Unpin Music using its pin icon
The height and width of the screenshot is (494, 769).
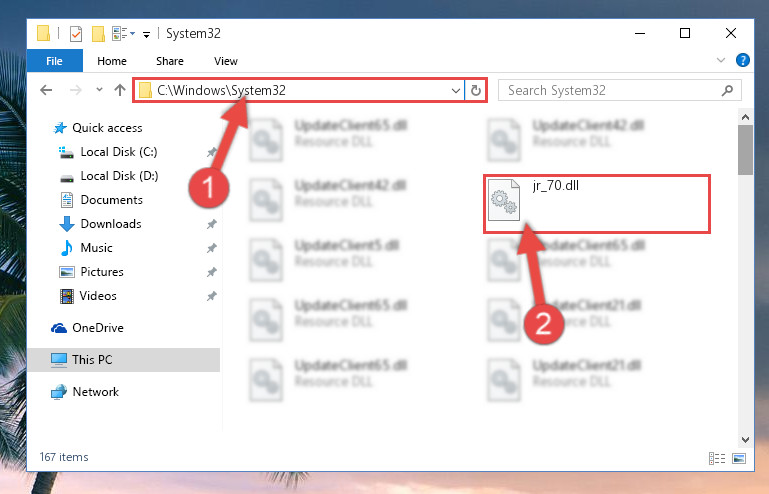pyautogui.click(x=211, y=248)
